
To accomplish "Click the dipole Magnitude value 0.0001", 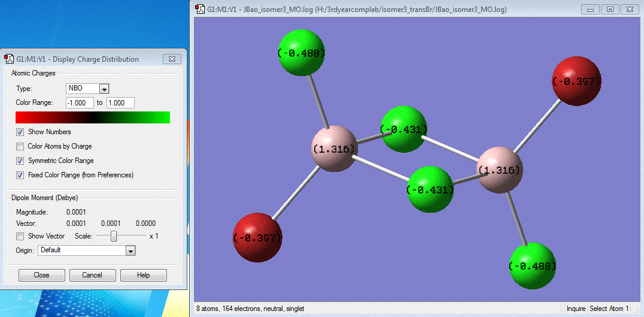I will 76,213.
